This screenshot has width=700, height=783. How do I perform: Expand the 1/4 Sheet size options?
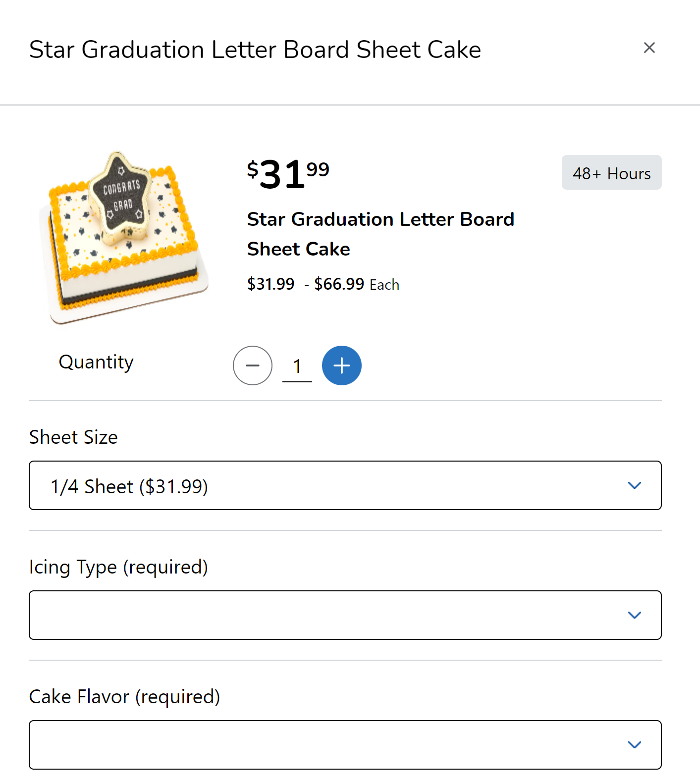[345, 486]
